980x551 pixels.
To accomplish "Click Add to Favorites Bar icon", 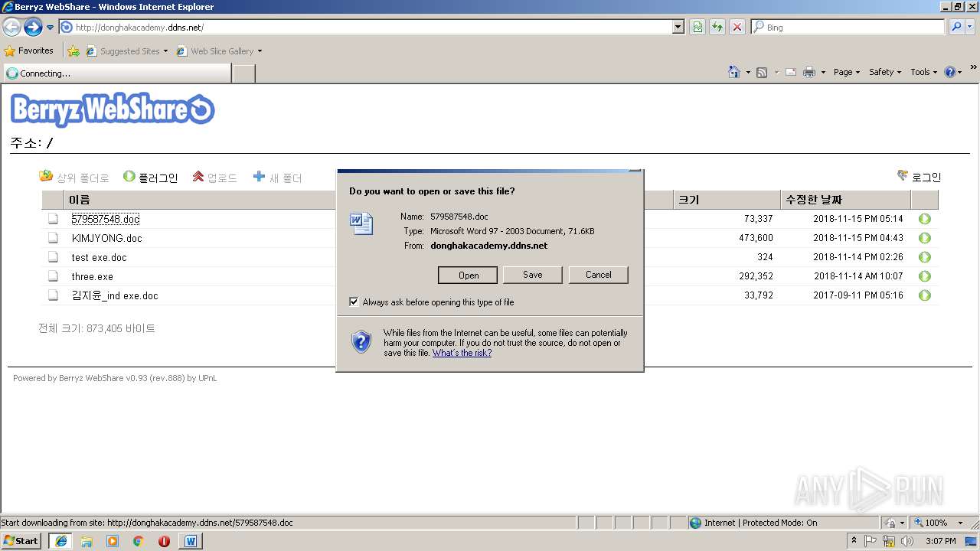I will pyautogui.click(x=73, y=51).
